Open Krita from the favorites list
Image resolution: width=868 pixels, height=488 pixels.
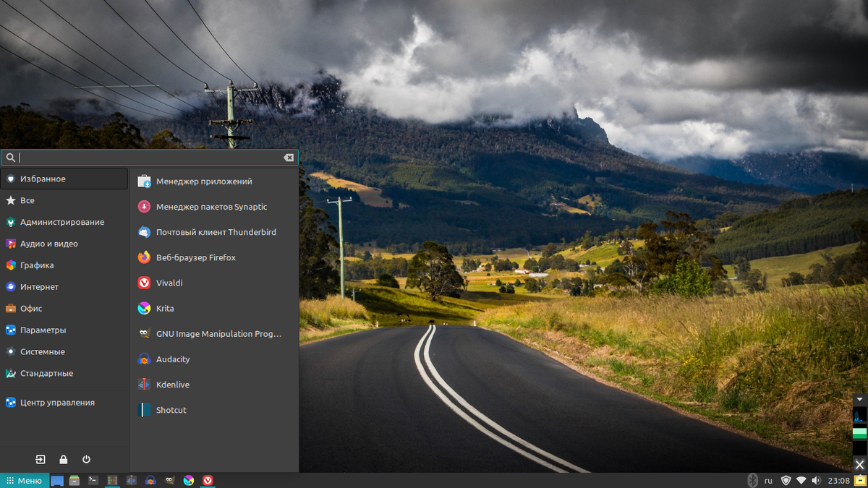tap(214, 308)
